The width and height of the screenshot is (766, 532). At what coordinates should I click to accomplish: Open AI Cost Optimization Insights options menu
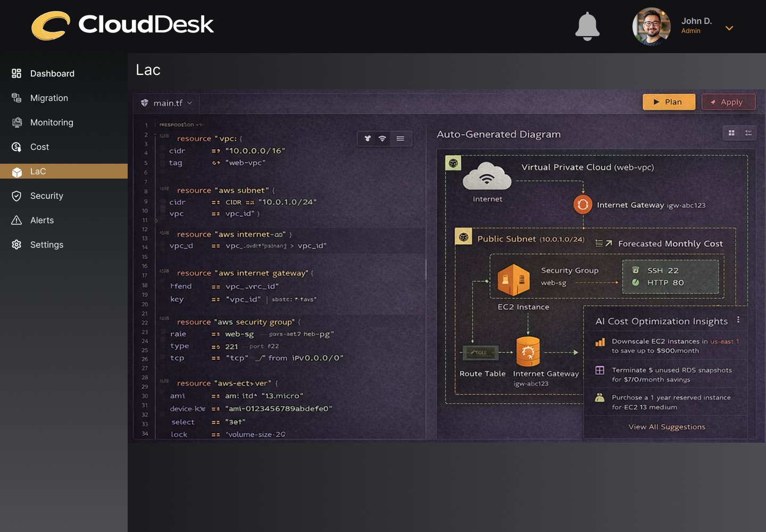(x=738, y=320)
